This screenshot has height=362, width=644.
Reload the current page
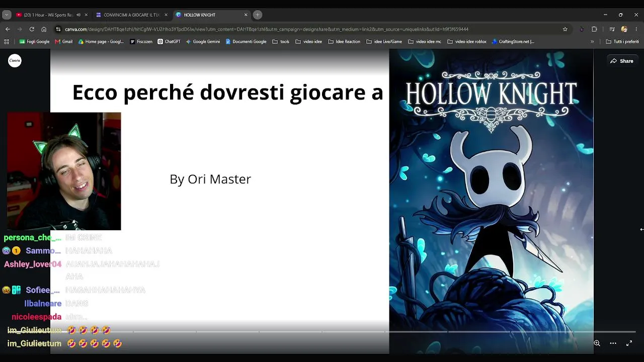[x=32, y=29]
